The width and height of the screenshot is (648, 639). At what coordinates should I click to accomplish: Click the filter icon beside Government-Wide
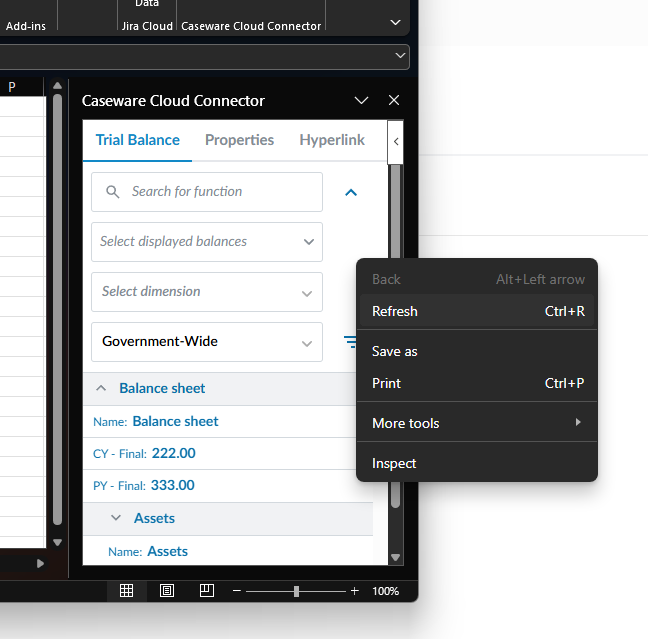[x=350, y=342]
